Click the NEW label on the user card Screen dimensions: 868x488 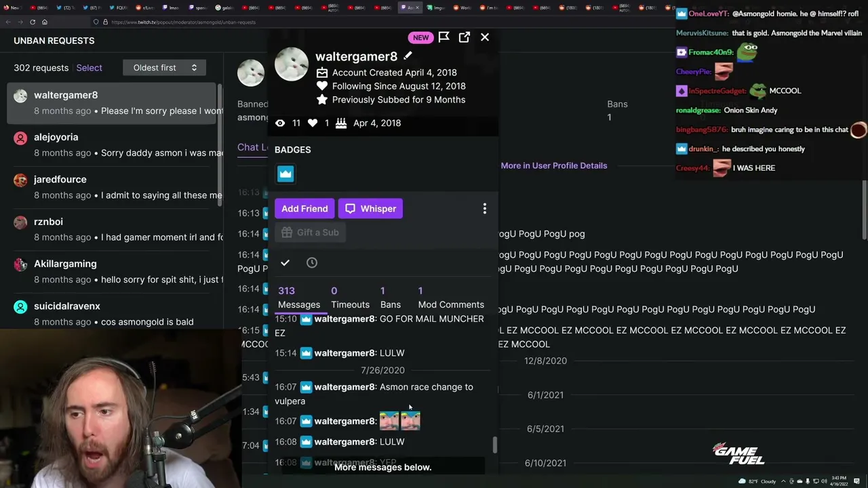pyautogui.click(x=420, y=37)
